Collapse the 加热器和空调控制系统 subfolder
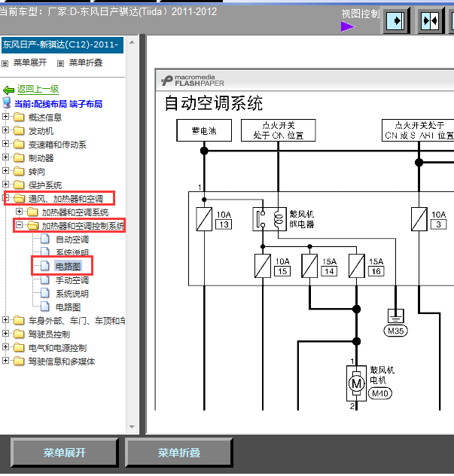The image size is (454, 476). click(x=19, y=224)
